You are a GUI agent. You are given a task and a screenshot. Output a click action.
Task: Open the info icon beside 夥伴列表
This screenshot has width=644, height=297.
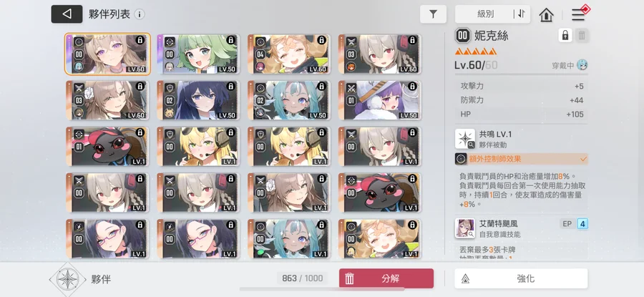pos(140,14)
